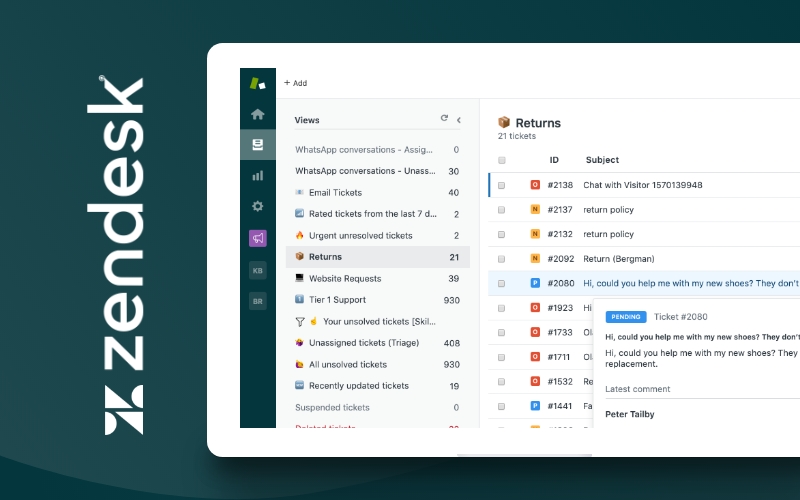Open the Home dashboard icon
The width and height of the screenshot is (800, 500).
click(258, 114)
